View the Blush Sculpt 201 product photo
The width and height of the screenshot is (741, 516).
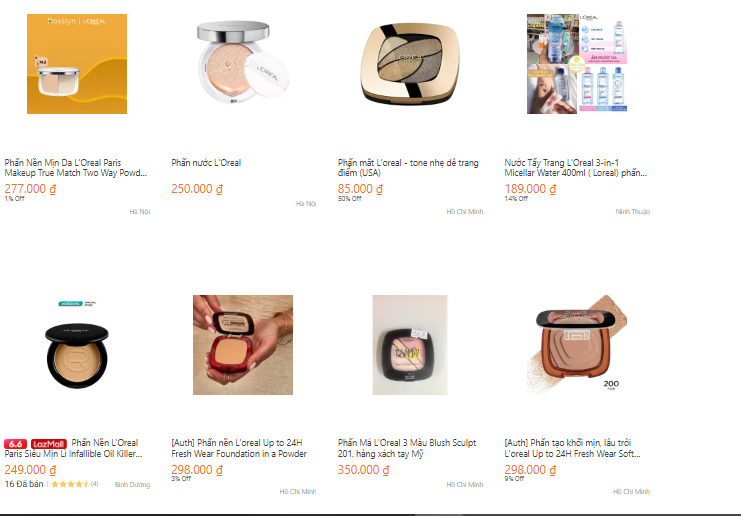click(410, 345)
